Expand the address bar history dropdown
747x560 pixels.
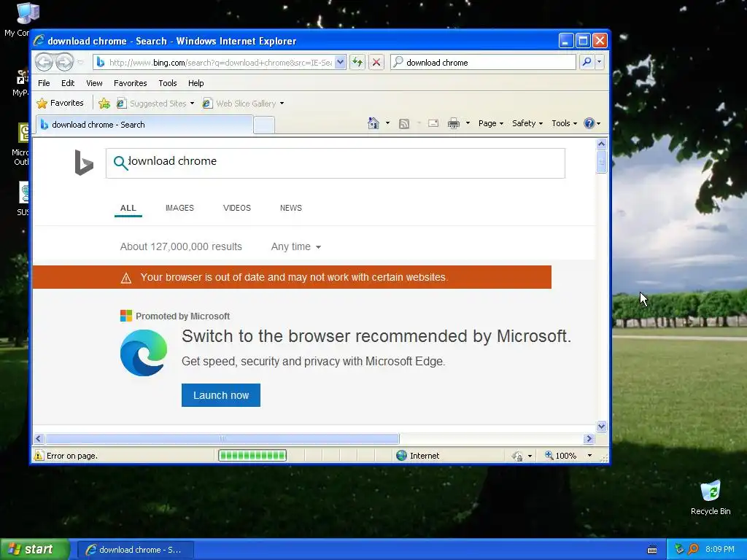coord(340,63)
